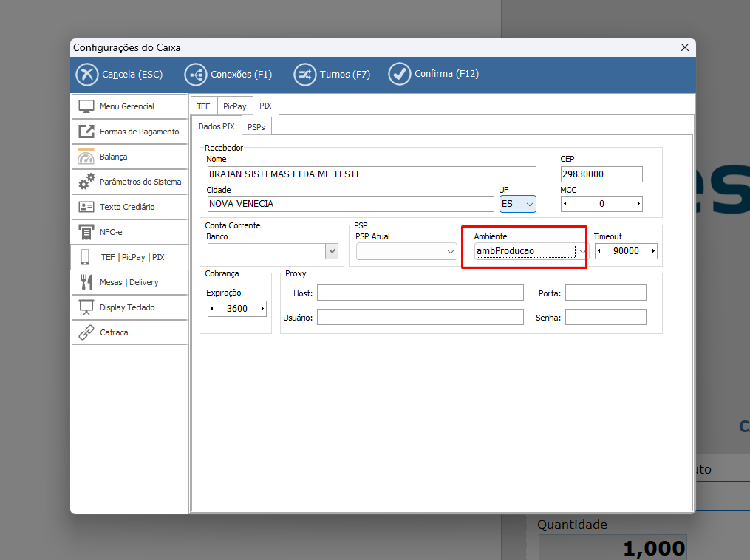
Task: Switch to the PSPs sub-tab
Action: (x=256, y=127)
